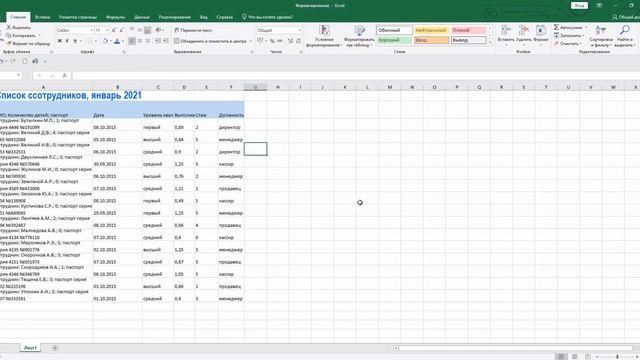Click the percent style icon
The width and height of the screenshot is (640, 360).
pyautogui.click(x=272, y=41)
